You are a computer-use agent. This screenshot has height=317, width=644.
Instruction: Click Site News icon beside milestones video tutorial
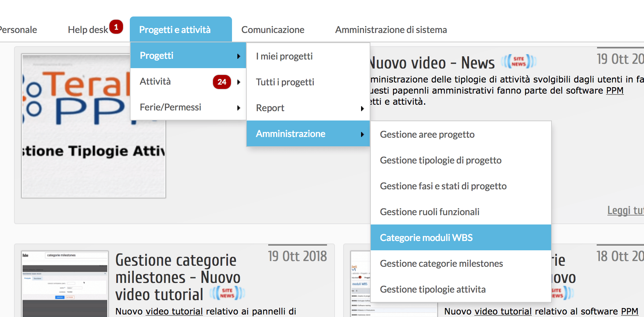[227, 293]
